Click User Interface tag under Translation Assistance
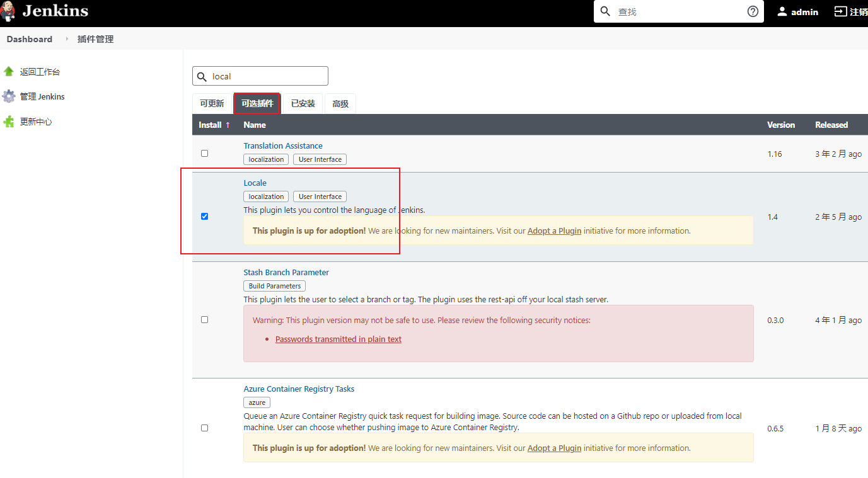This screenshot has height=478, width=868. point(320,159)
